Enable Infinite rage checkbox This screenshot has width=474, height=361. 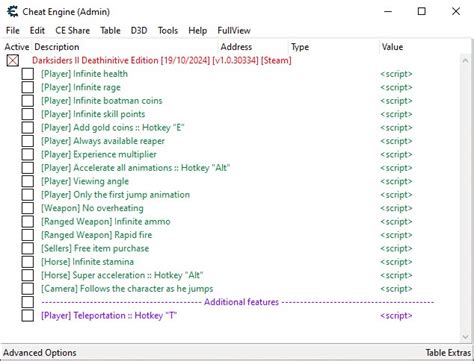[28, 87]
